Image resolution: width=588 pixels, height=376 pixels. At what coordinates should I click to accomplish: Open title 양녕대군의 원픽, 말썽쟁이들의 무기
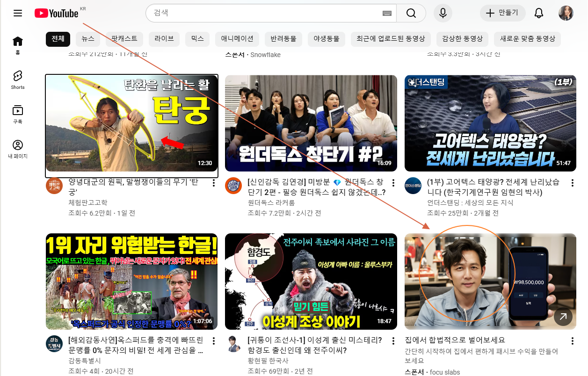coord(133,187)
